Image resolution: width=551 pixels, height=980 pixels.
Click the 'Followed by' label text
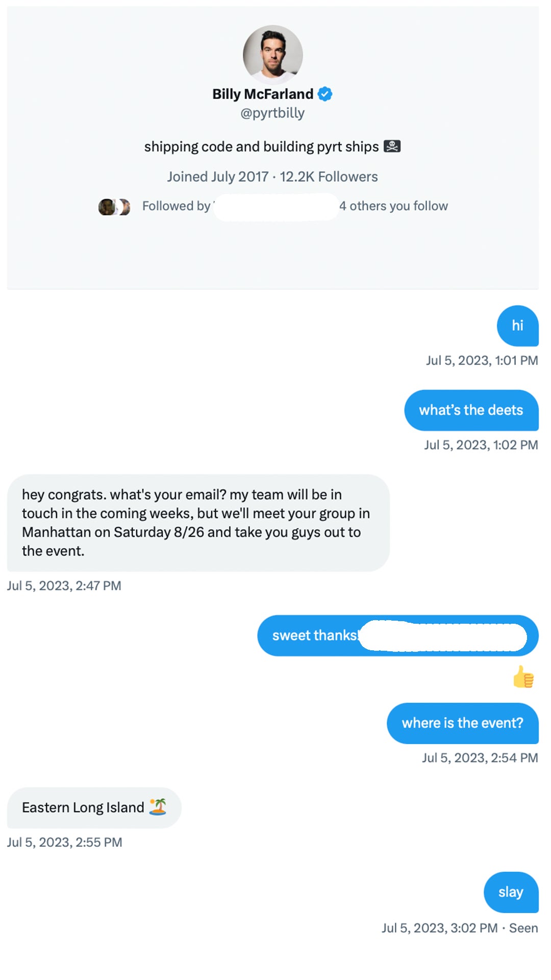tap(176, 206)
